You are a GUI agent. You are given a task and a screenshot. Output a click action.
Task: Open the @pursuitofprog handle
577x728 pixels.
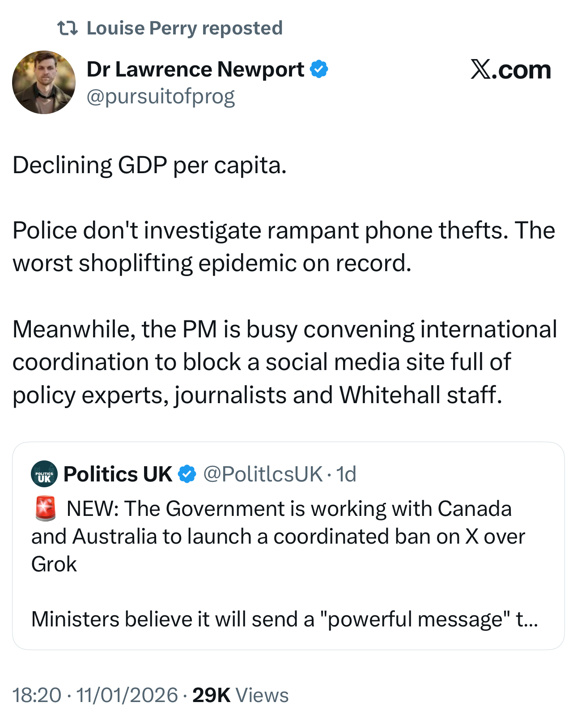pos(161,96)
